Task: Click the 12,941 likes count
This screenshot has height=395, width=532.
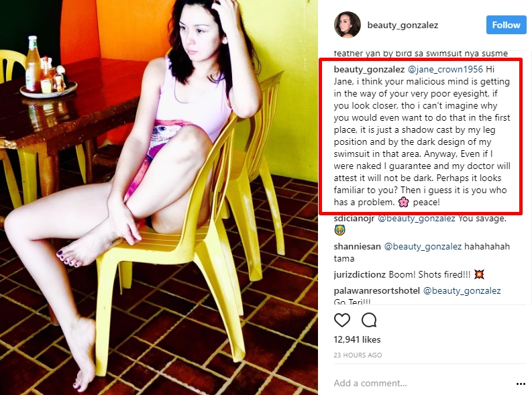Action: 358,340
